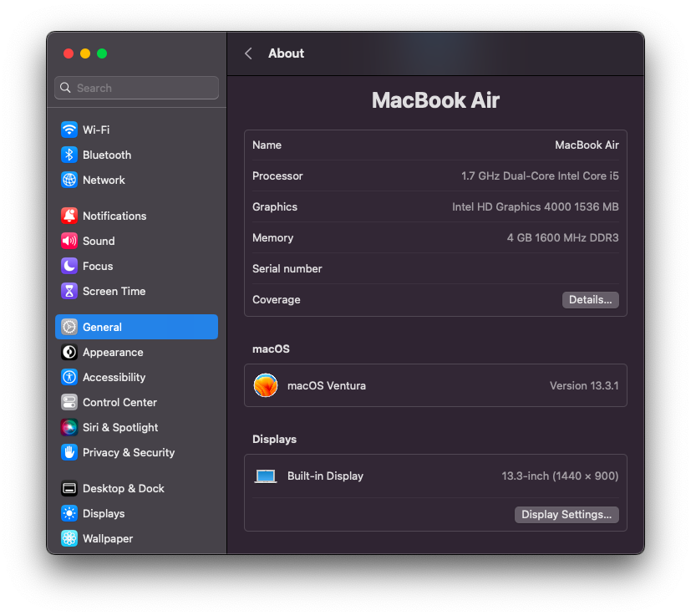Open Displays label in sidebar

pos(104,513)
